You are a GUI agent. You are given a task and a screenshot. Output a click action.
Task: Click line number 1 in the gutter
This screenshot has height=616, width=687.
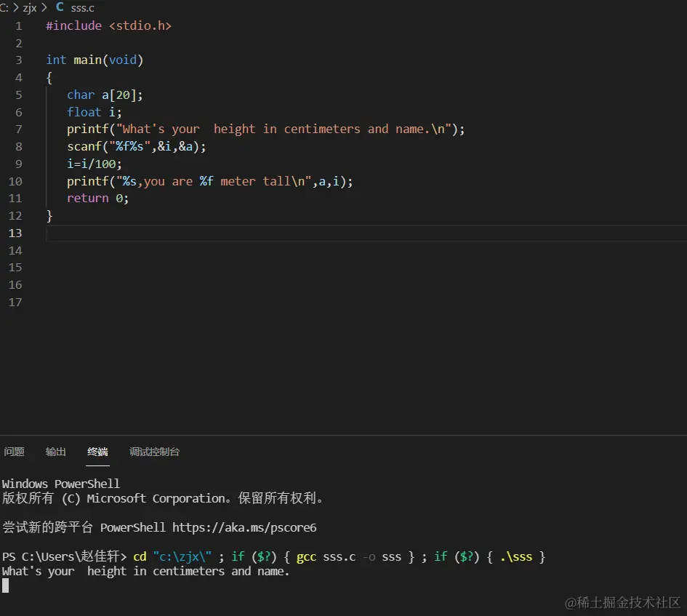click(18, 26)
